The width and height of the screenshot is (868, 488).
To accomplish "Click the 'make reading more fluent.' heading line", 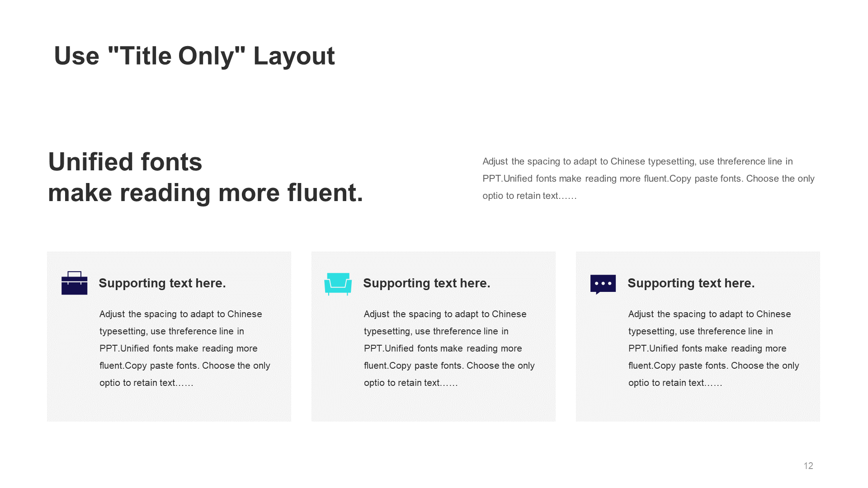I will (206, 193).
